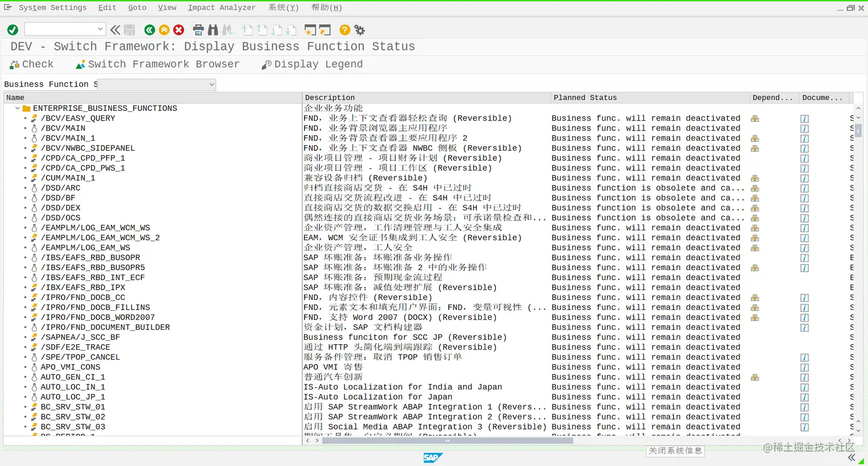The height and width of the screenshot is (466, 868).
Task: Click the Check button
Action: 32,64
